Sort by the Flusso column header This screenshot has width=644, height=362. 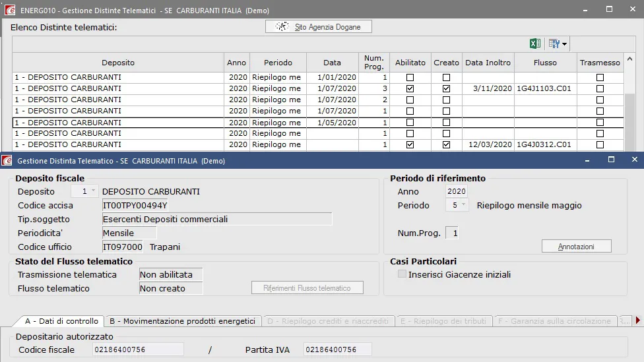click(546, 63)
